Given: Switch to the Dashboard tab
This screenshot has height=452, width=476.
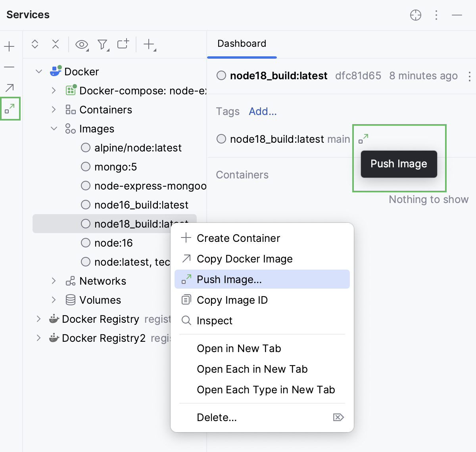Looking at the screenshot, I should click(x=242, y=44).
